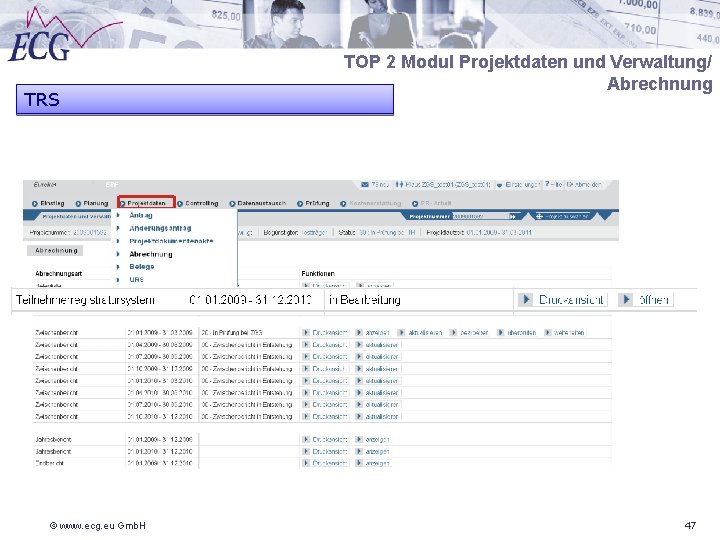Click Druckansicht in the Endbericht row
The image size is (720, 540).
pyautogui.click(x=325, y=463)
